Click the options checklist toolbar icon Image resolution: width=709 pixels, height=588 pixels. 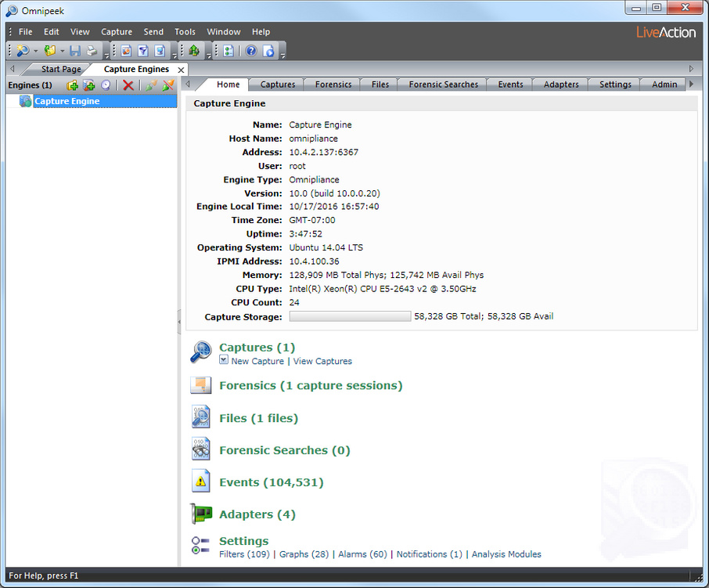click(x=229, y=51)
